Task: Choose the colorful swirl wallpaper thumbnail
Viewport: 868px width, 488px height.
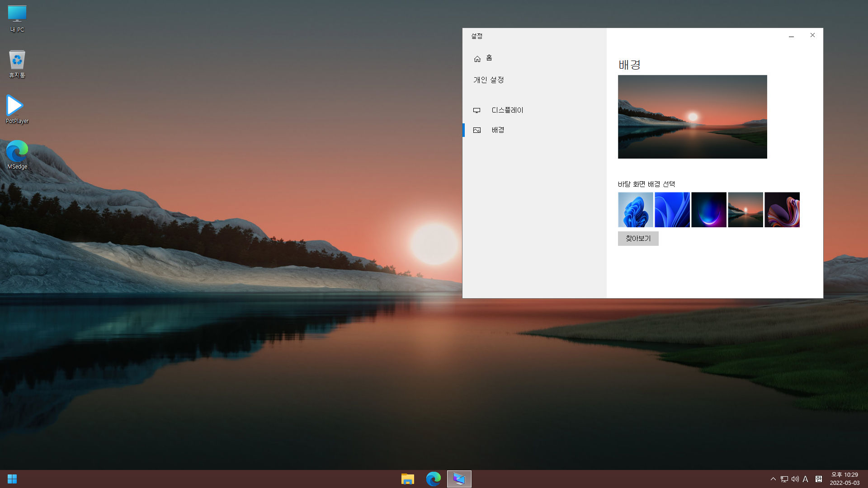Action: 782,210
